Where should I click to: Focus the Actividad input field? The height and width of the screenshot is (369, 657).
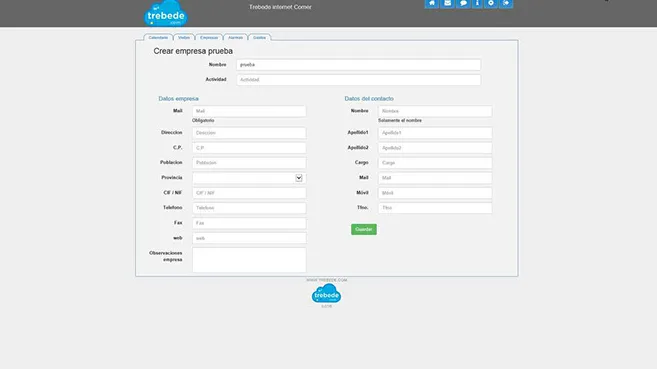click(359, 80)
